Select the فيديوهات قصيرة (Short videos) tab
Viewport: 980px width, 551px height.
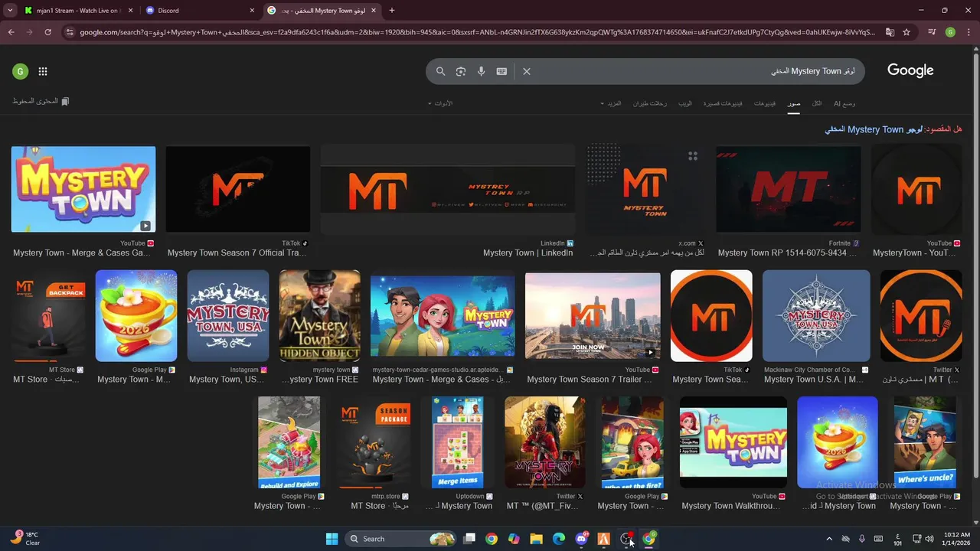(723, 103)
